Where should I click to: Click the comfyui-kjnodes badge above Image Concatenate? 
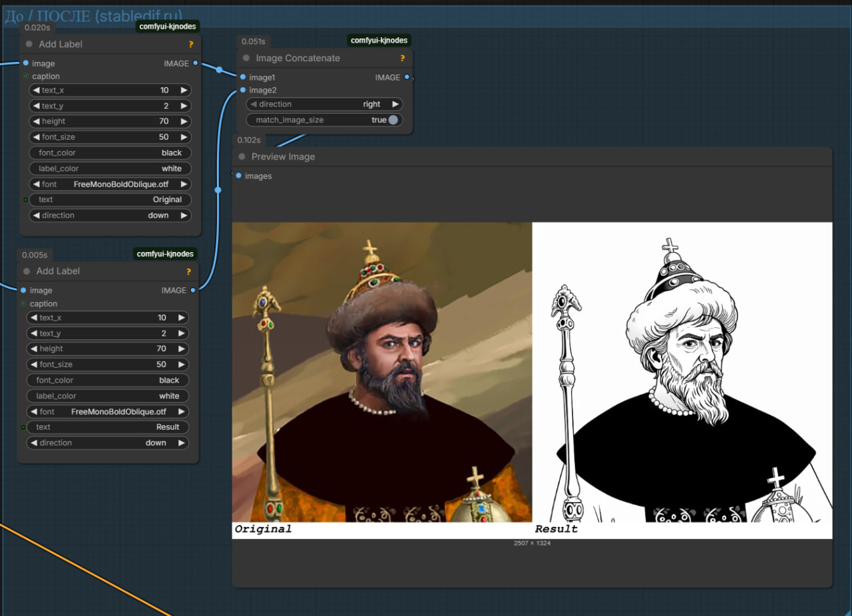[379, 41]
